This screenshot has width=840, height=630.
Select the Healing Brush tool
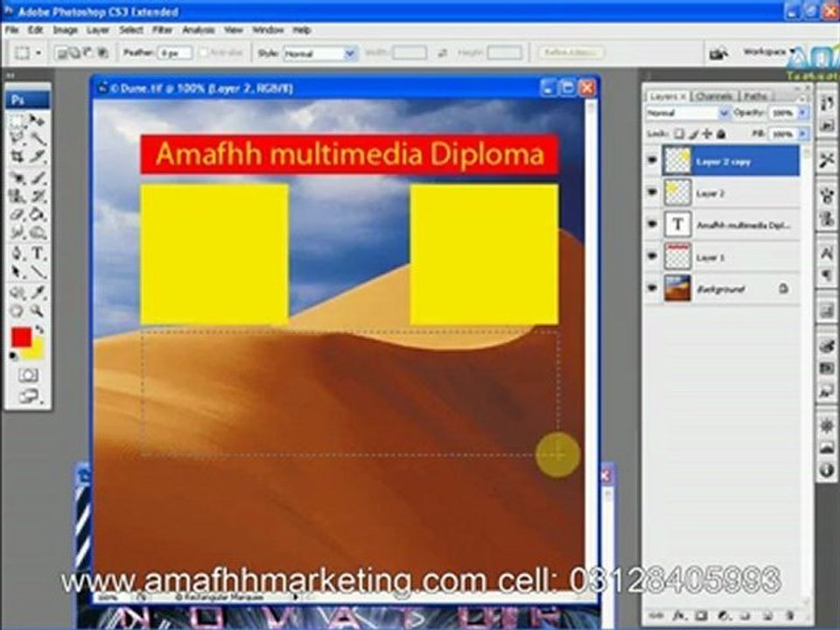[x=18, y=178]
